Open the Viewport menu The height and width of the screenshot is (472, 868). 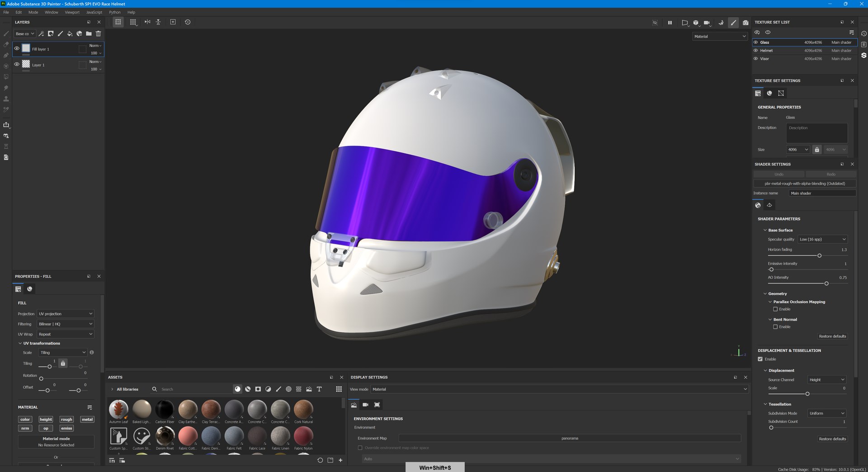(72, 12)
